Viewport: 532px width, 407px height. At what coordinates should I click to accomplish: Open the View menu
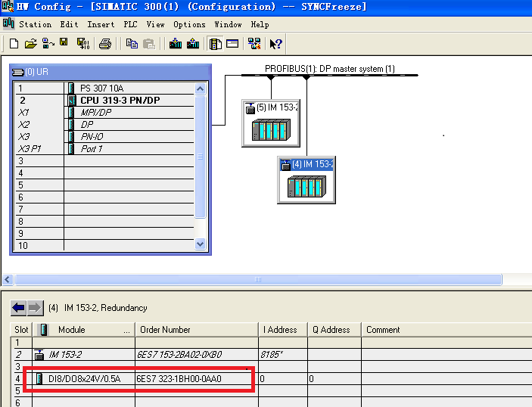[x=155, y=24]
